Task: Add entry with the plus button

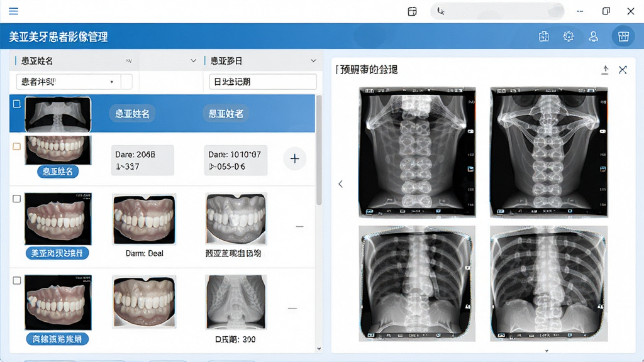Action: click(295, 159)
